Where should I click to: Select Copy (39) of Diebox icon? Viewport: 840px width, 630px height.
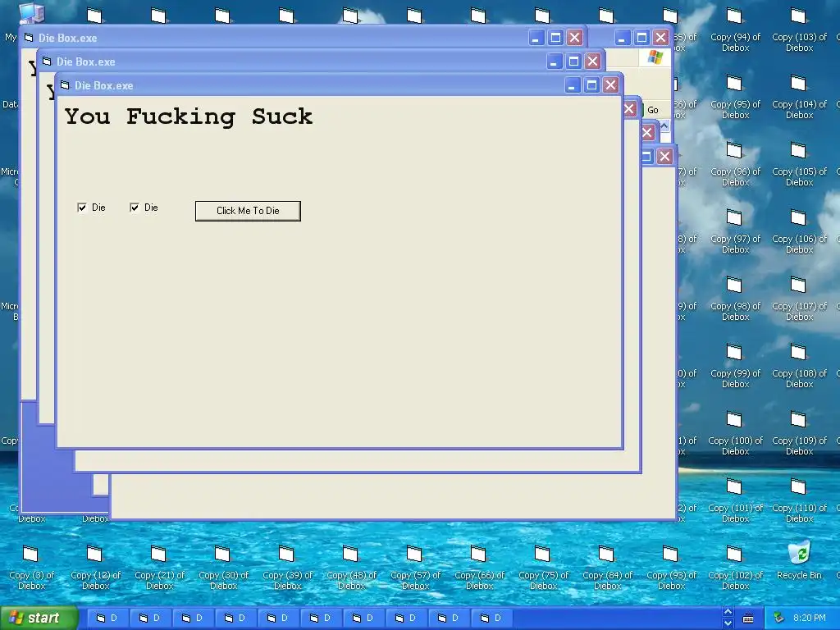click(x=287, y=569)
